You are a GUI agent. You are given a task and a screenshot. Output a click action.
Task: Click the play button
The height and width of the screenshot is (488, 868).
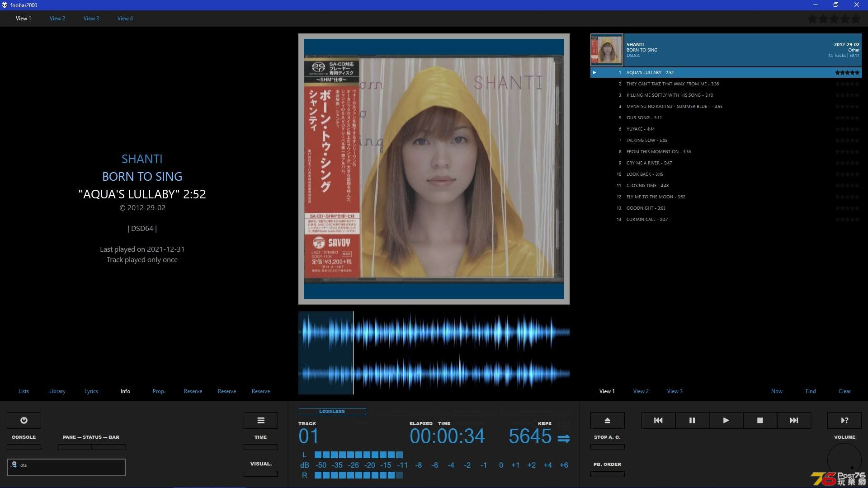click(726, 420)
